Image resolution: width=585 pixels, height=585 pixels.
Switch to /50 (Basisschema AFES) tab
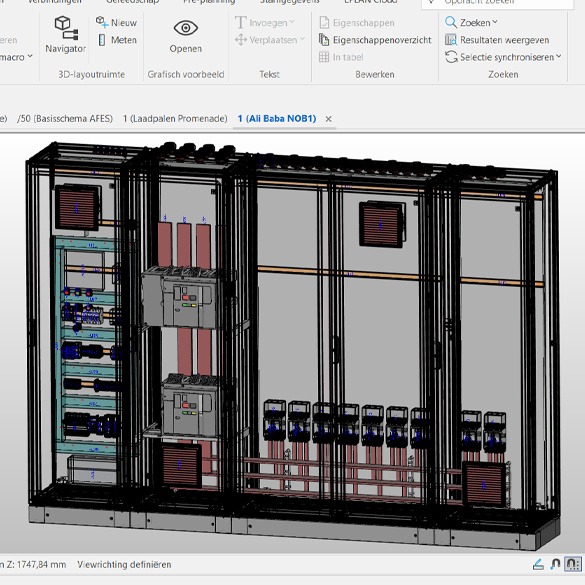coord(65,119)
